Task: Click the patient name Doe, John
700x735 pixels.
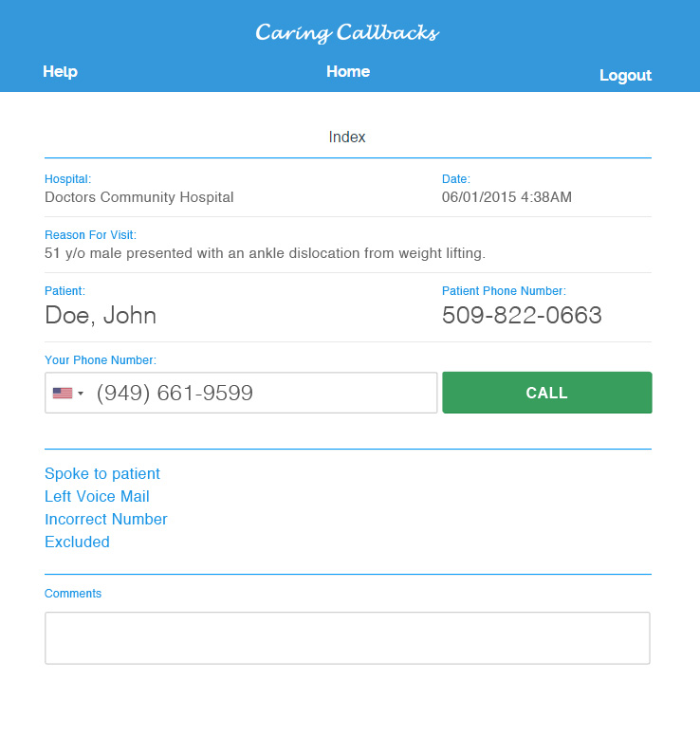Action: coord(101,316)
